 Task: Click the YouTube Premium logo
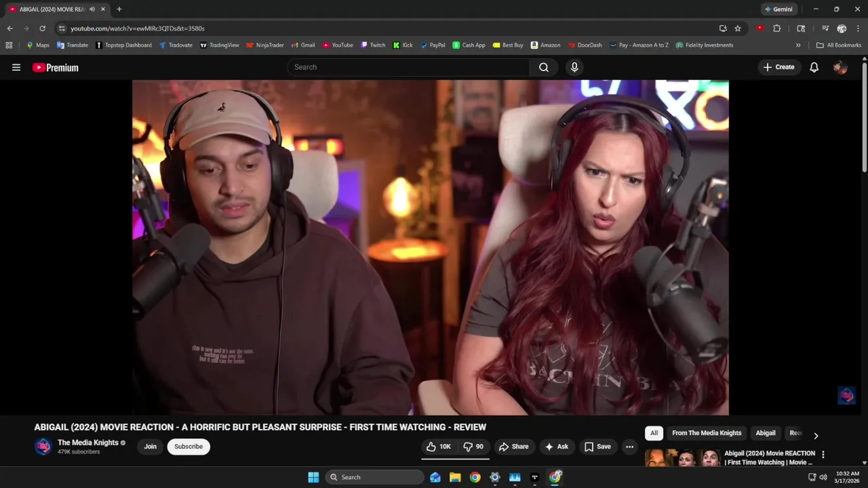click(x=56, y=67)
